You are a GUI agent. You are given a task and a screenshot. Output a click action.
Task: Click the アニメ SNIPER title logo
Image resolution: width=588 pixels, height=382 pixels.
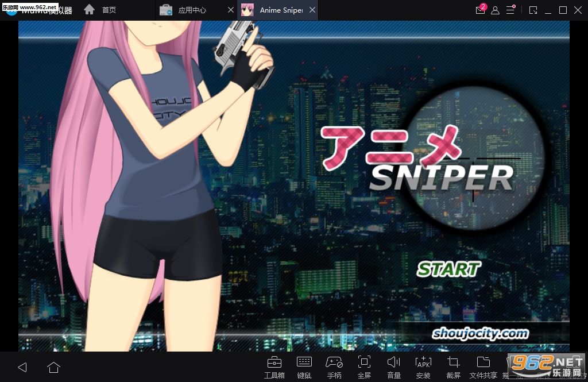click(x=417, y=157)
